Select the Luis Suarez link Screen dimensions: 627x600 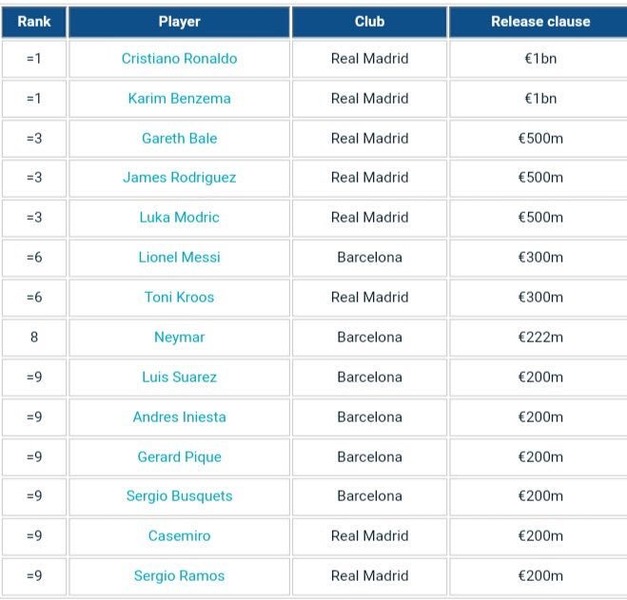(179, 377)
